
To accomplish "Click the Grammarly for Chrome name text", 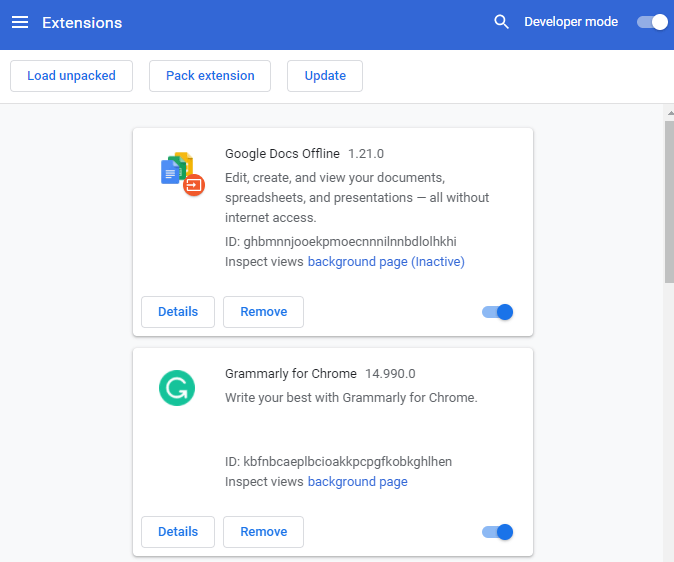I will (291, 374).
